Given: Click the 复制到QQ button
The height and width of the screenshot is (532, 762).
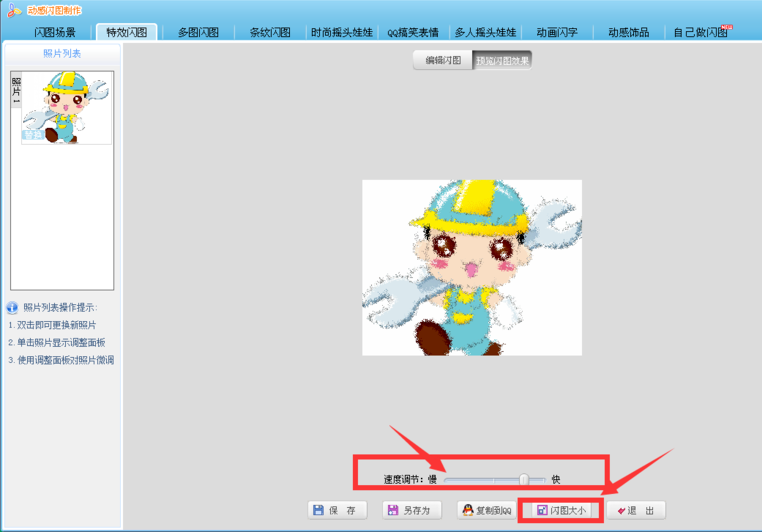Looking at the screenshot, I should coord(486,510).
